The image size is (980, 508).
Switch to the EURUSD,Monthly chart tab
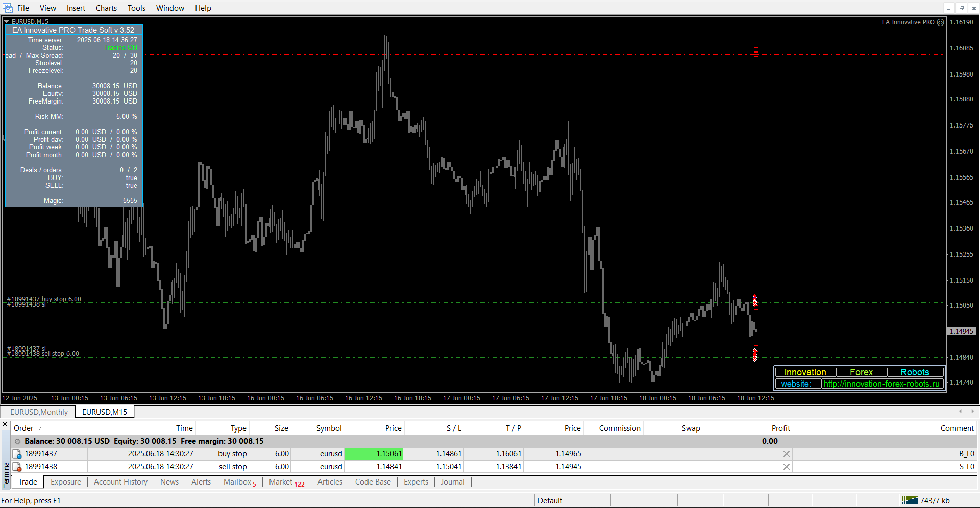pos(39,412)
